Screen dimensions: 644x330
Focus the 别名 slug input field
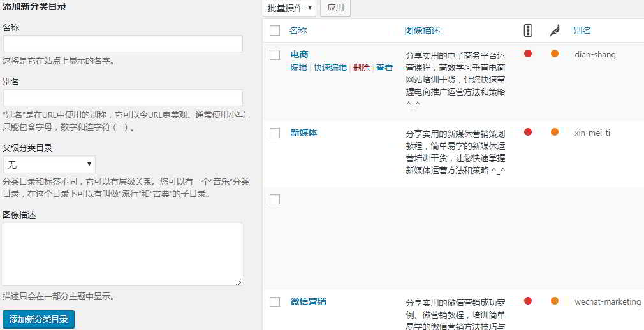(x=123, y=98)
